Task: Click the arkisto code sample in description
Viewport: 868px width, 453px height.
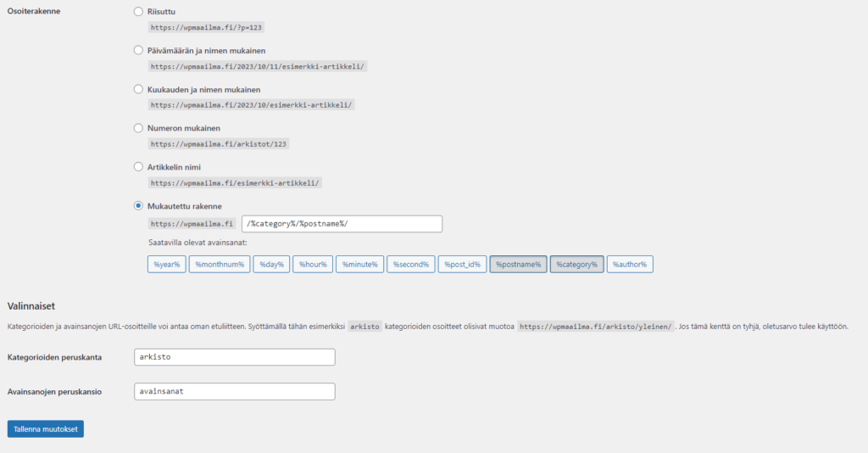Action: 364,327
